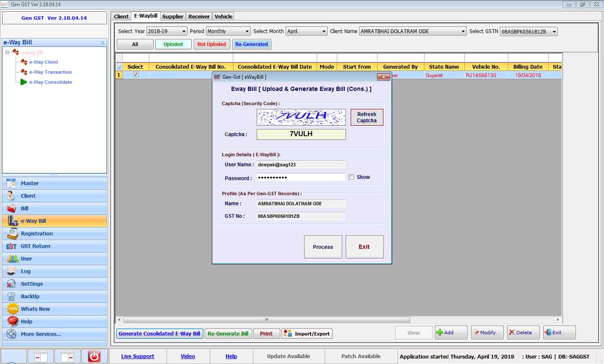Click the Registration icon in sidebar
604x364 pixels.
coord(13,234)
